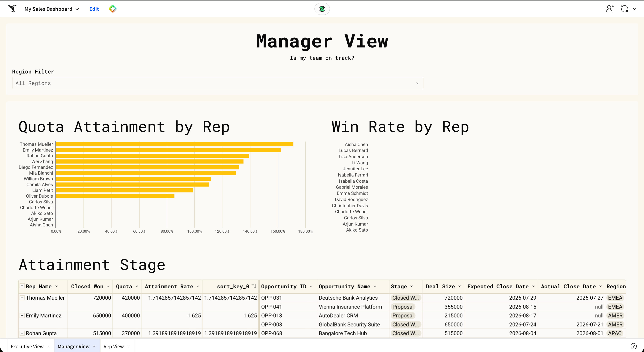The height and width of the screenshot is (352, 644).
Task: Open the My Sales Dashboard title menu
Action: [x=52, y=9]
